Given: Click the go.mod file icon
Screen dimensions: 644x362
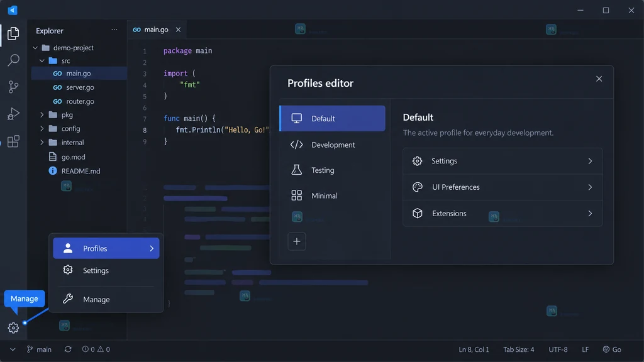Looking at the screenshot, I should (53, 156).
